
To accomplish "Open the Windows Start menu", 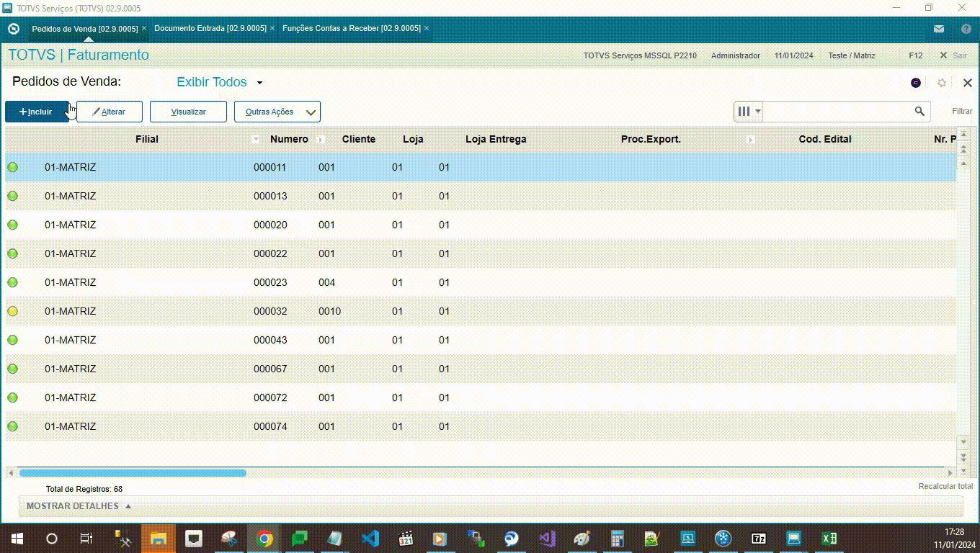I will [x=17, y=539].
